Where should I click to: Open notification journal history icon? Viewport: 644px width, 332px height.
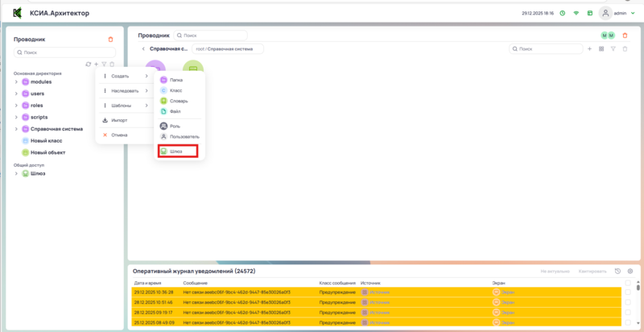617,272
